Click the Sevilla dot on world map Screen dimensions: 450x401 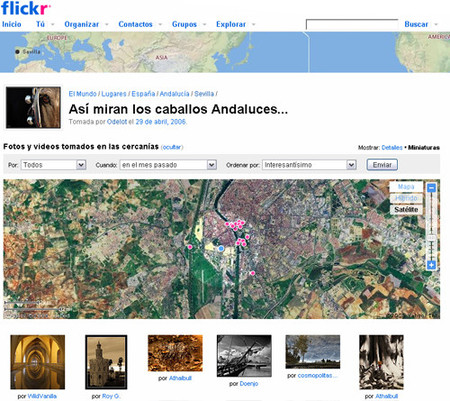pos(17,52)
